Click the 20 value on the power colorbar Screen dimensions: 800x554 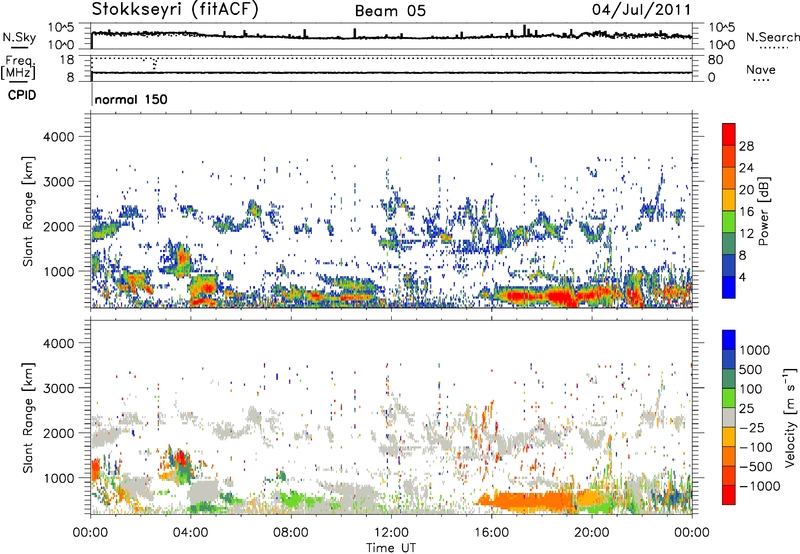(x=746, y=190)
